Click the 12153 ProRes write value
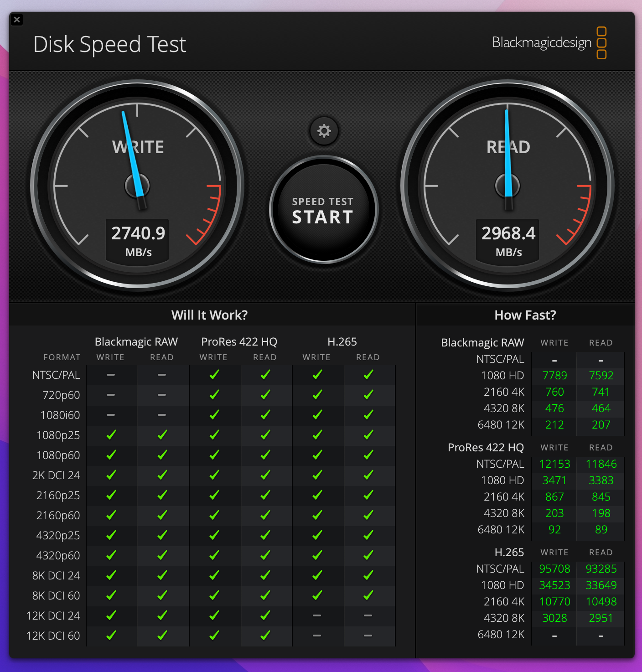This screenshot has width=642, height=672. click(x=555, y=464)
